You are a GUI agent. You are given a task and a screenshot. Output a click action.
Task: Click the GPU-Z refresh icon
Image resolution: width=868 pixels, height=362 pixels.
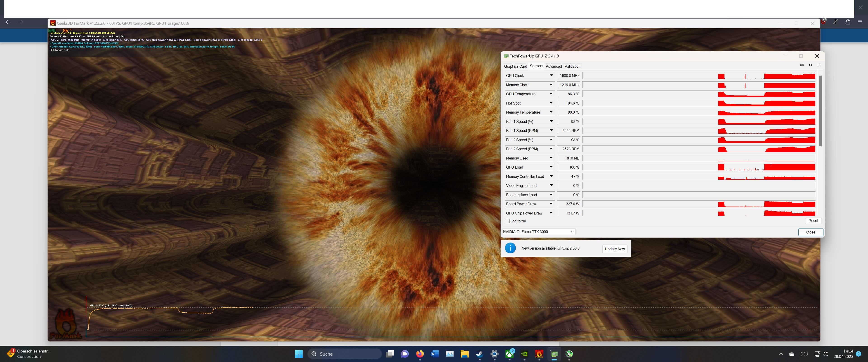tap(810, 65)
